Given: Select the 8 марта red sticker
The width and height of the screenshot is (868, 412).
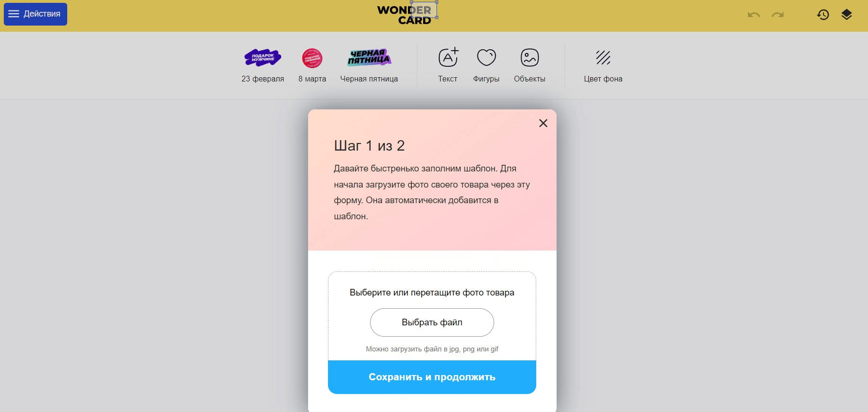Looking at the screenshot, I should (x=312, y=58).
